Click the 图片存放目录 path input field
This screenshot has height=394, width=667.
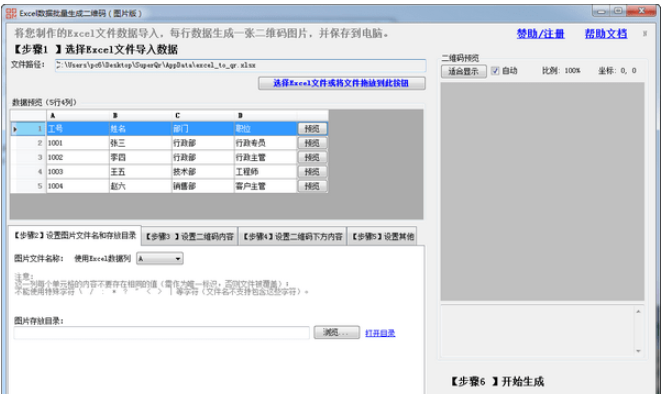point(161,333)
